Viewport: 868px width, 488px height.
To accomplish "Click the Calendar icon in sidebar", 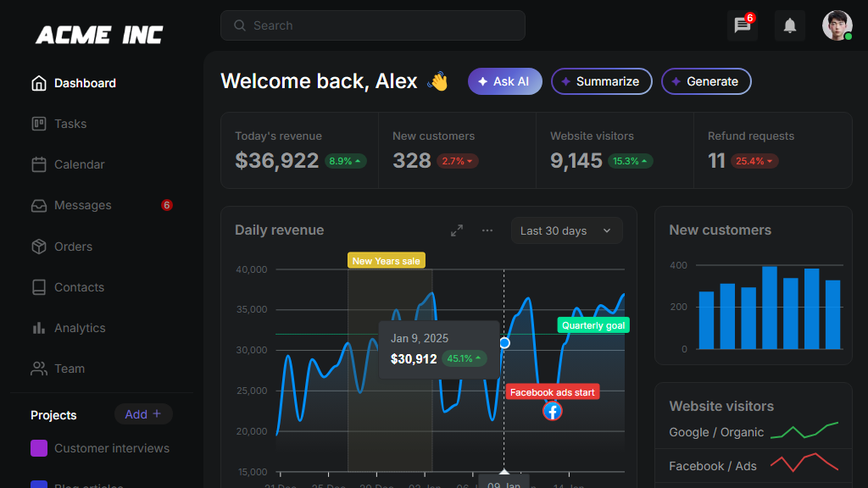I will click(39, 164).
